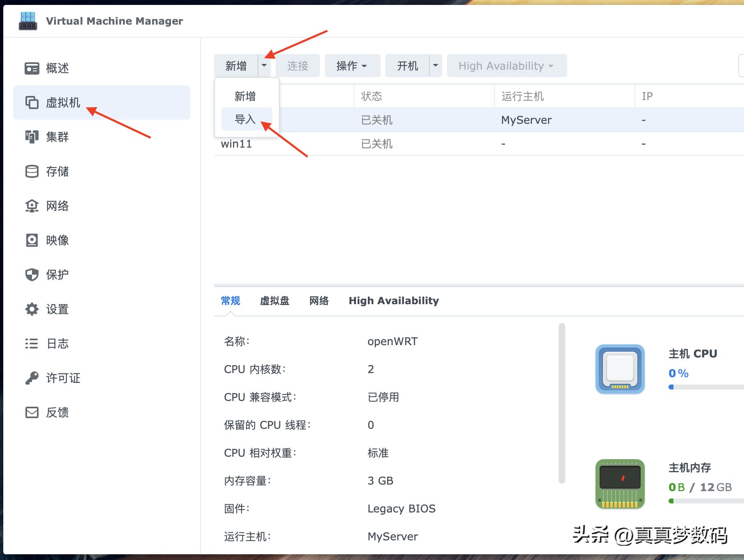Open the 设置 gear icon
This screenshot has height=560, width=744.
[x=32, y=309]
